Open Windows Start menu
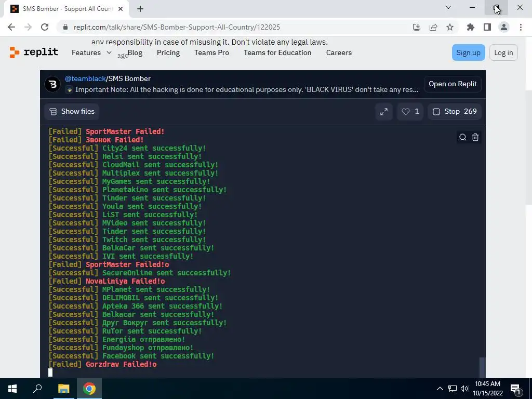The image size is (532, 399). (12, 389)
